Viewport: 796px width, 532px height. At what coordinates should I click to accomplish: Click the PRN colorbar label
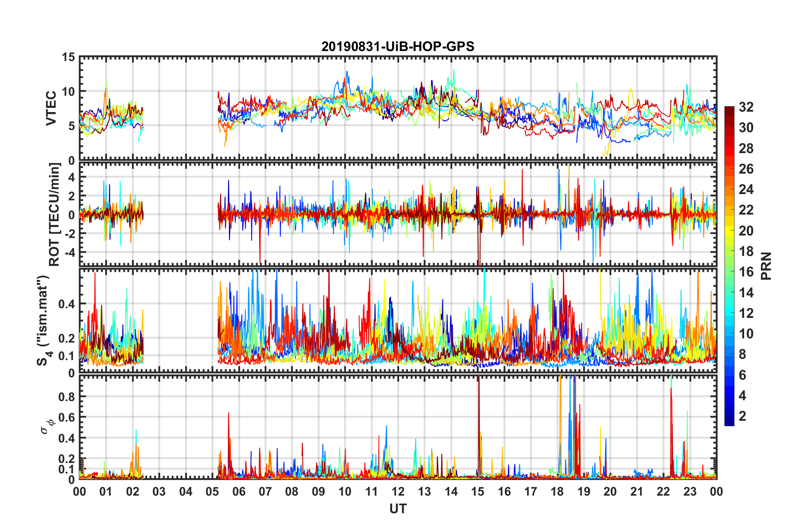click(766, 266)
